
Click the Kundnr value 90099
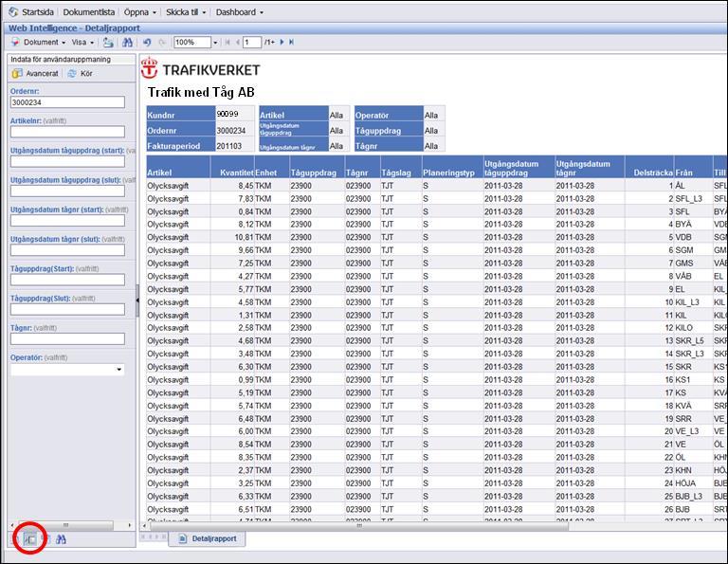point(227,114)
